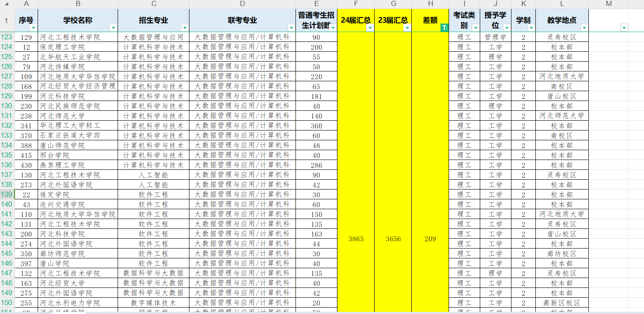Click cell 管理学 in 授予学位 column

pyautogui.click(x=496, y=37)
